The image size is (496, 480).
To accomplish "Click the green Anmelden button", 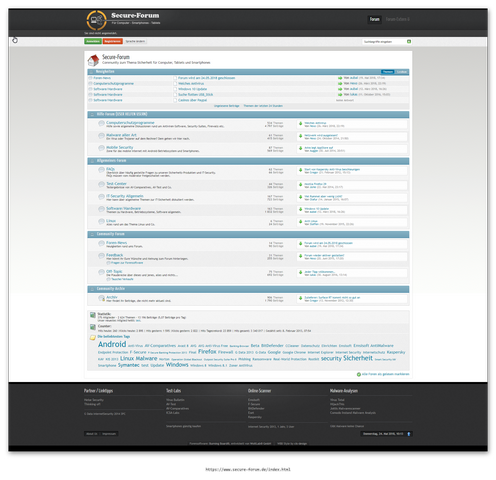I will [x=93, y=41].
